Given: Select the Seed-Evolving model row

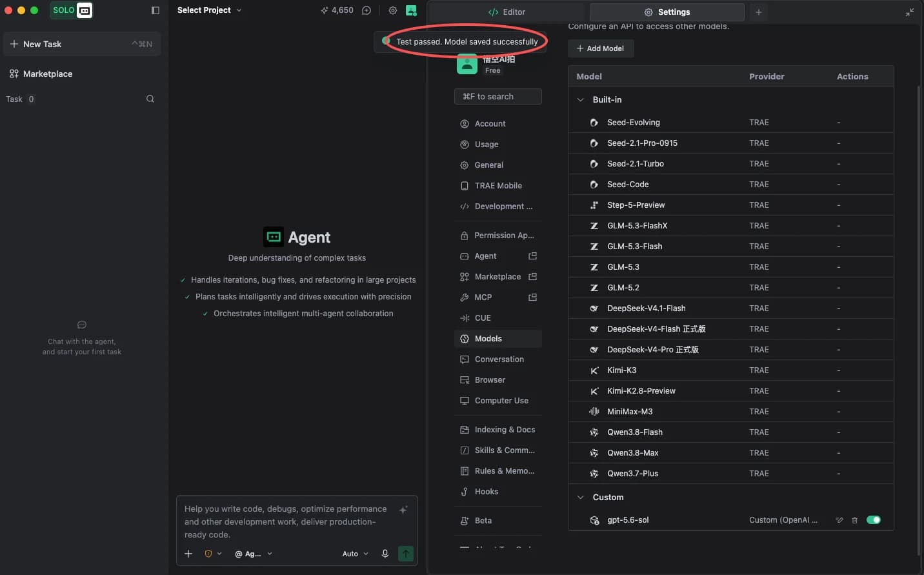Looking at the screenshot, I should pyautogui.click(x=731, y=123).
